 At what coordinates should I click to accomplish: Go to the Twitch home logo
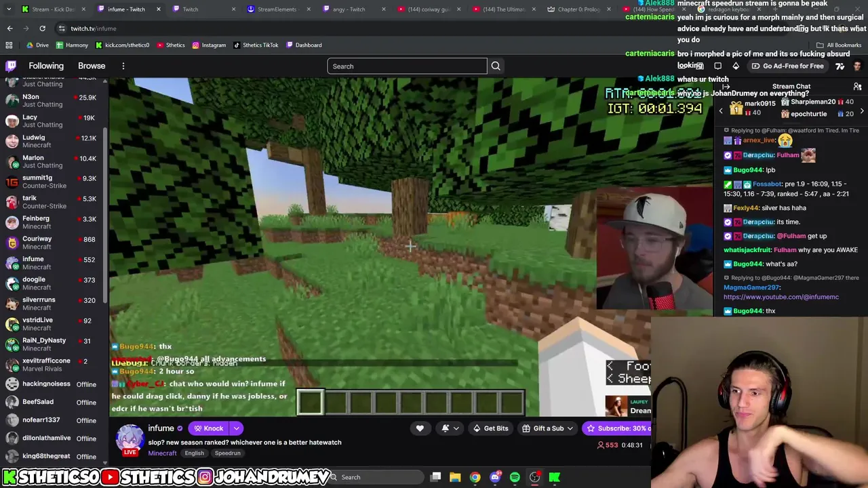pos(11,66)
